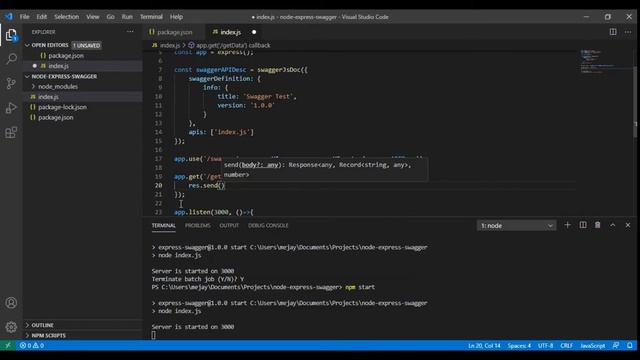640x360 pixels.
Task: Open the Help menu
Action: (176, 17)
